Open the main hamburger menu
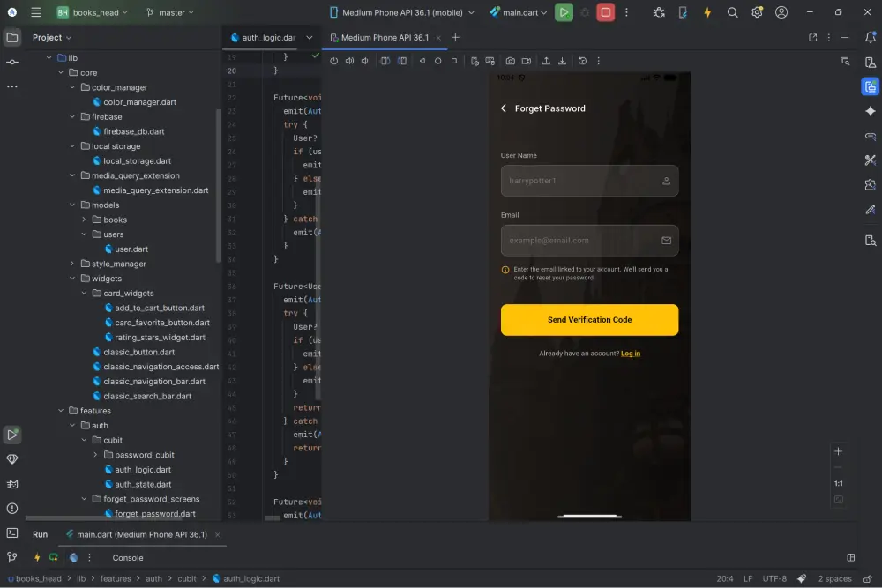Viewport: 882px width, 588px height. (34, 12)
